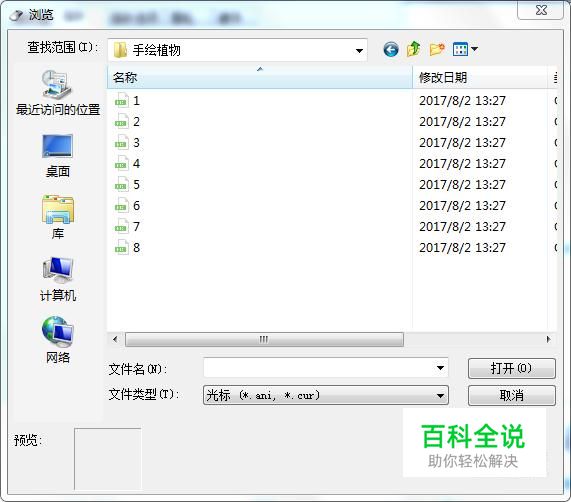Viewport: 571px width, 502px height.
Task: Open 库 libraries in sidebar
Action: tap(58, 217)
